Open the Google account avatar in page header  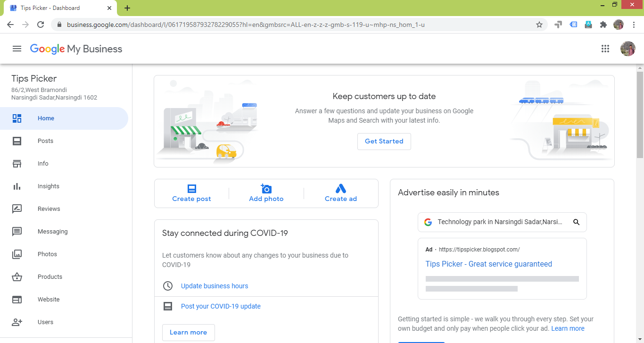pos(628,49)
